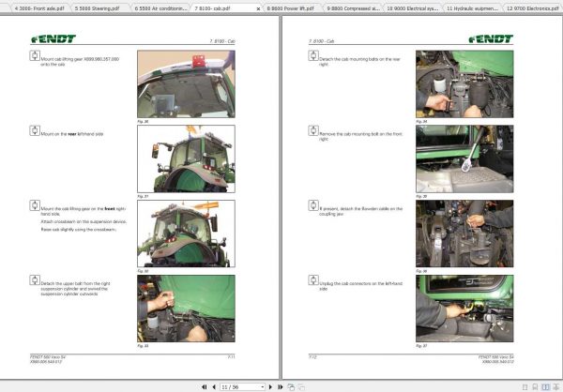Click 'Mount on the rear left-hand side' text

point(72,134)
